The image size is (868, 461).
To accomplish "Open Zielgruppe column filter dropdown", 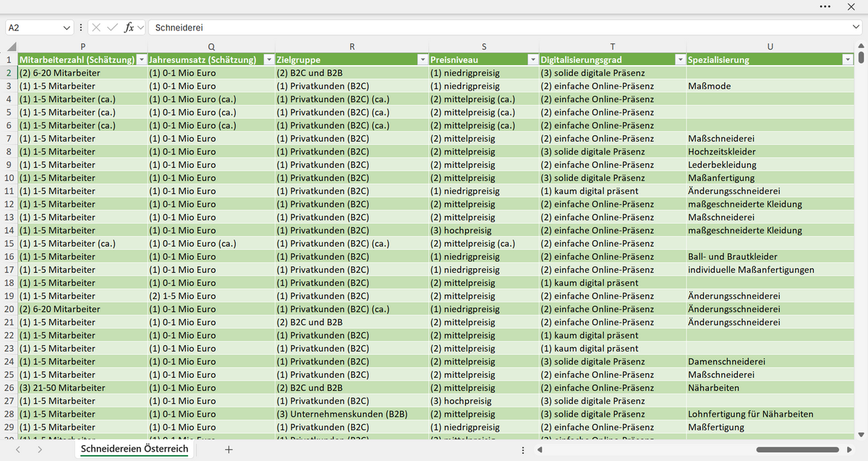I will [x=422, y=59].
